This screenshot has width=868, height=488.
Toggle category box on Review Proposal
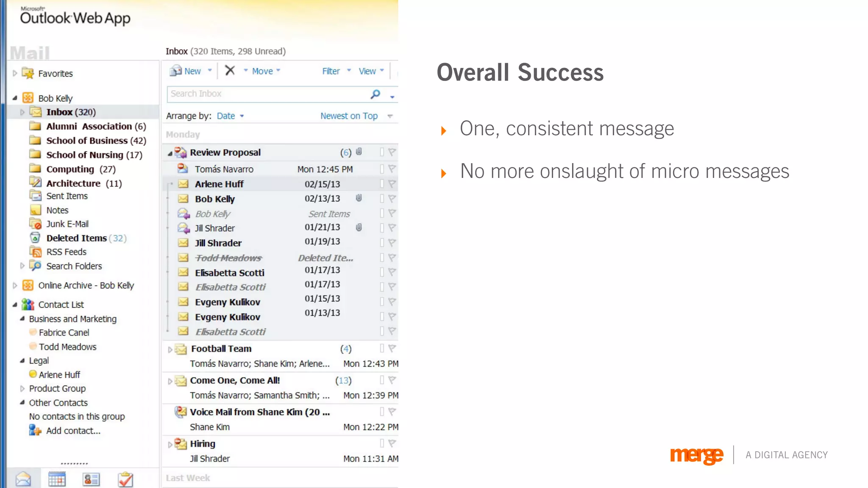click(x=382, y=152)
